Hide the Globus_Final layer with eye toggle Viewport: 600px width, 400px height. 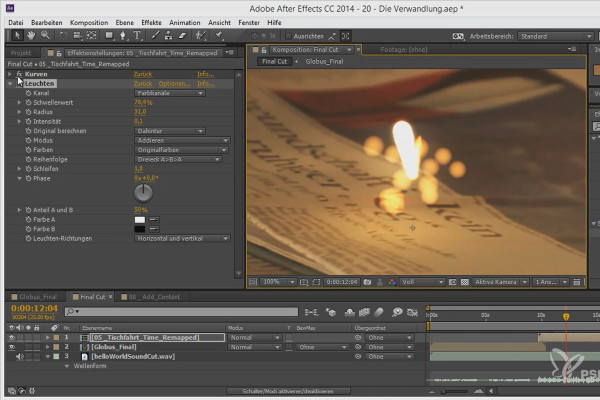point(12,347)
